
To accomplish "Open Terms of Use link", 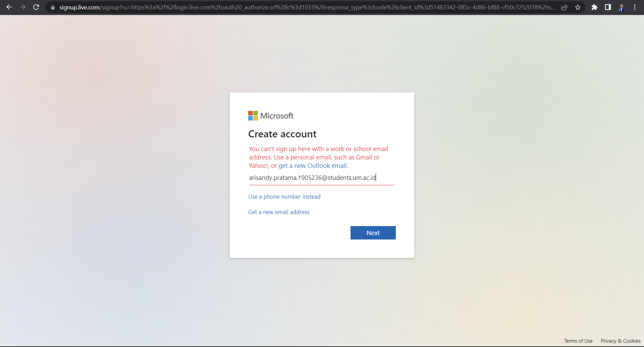I will pyautogui.click(x=578, y=341).
